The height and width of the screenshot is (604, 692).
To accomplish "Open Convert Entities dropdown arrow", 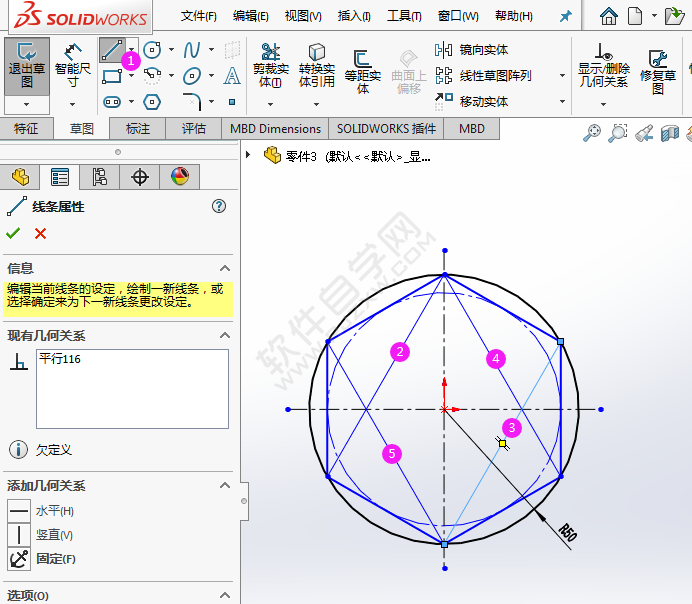I will [x=316, y=105].
